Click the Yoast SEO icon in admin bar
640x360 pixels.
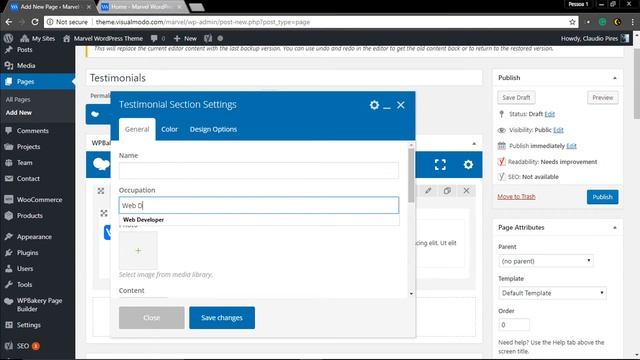click(x=208, y=38)
